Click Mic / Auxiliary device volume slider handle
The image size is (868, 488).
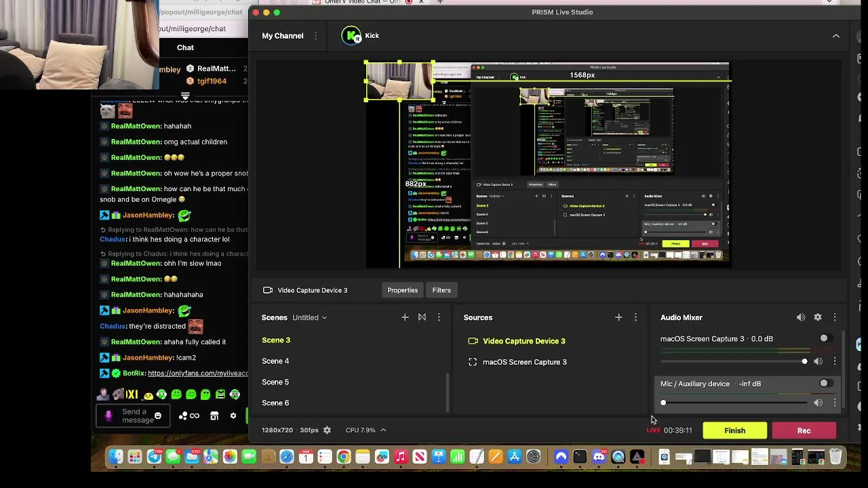pyautogui.click(x=663, y=403)
